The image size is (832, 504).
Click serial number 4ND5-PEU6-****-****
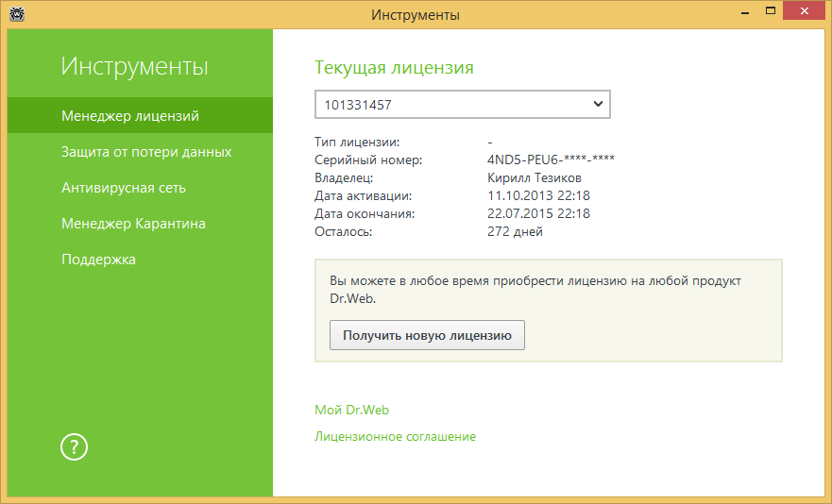click(551, 160)
